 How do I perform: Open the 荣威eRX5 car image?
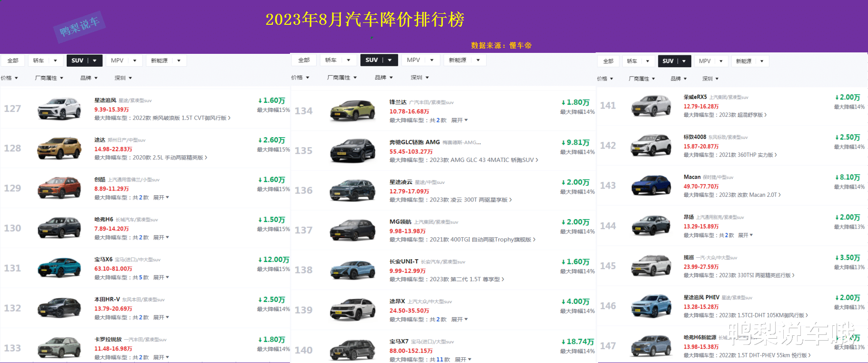tap(651, 106)
